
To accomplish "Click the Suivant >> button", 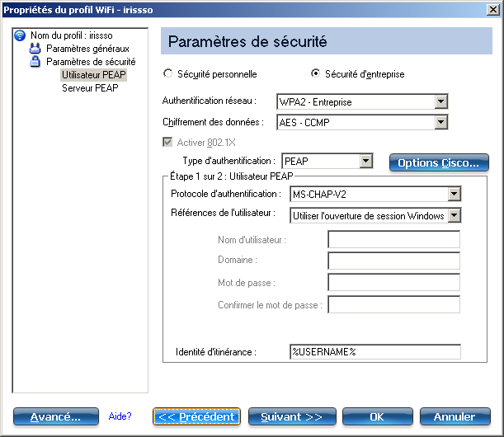I will point(292,416).
